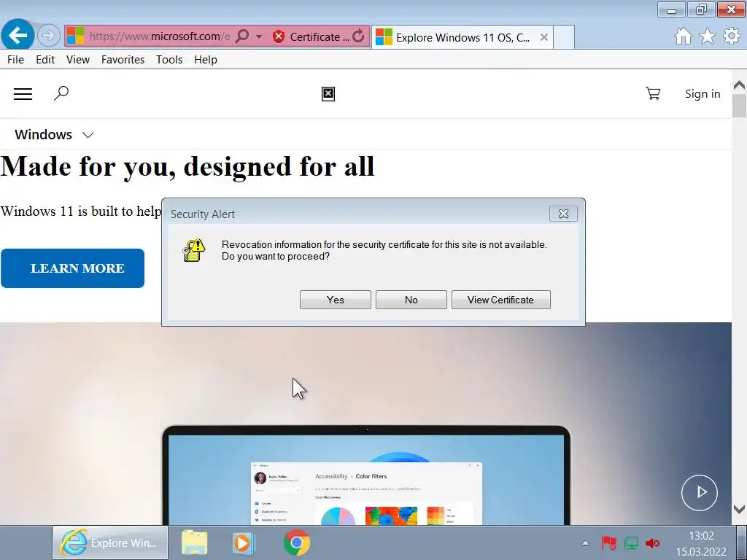Go to the home page icon
Viewport: 747px width, 560px height.
click(x=683, y=36)
